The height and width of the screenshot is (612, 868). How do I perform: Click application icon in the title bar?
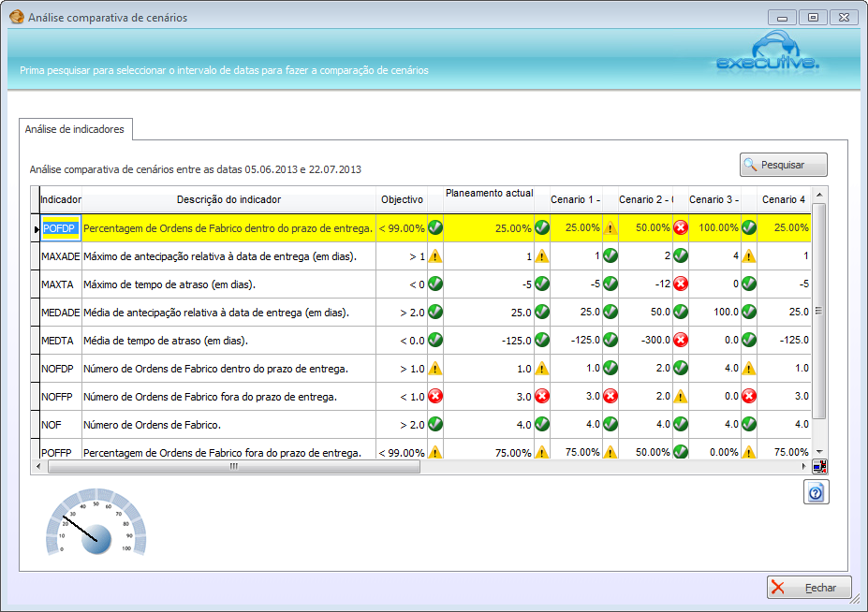pos(16,17)
